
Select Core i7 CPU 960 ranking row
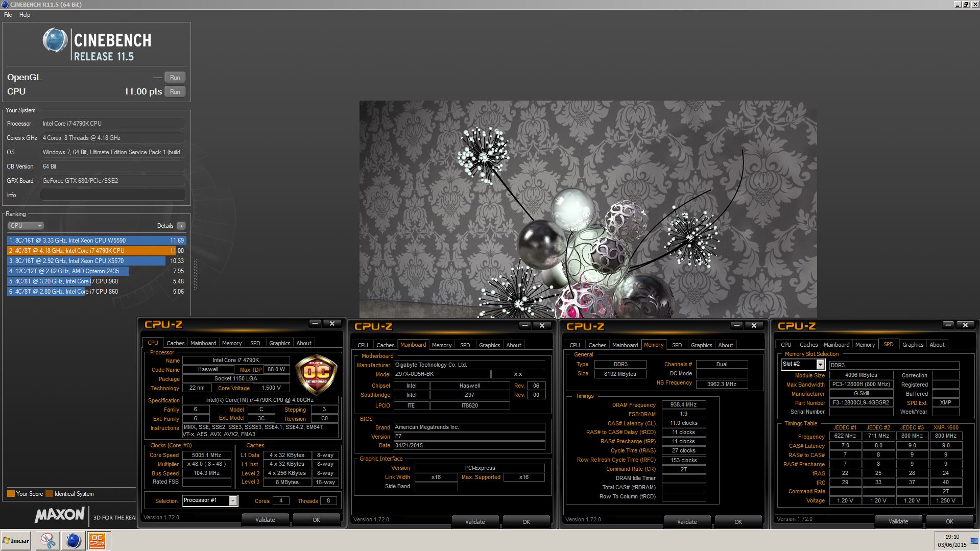point(97,281)
